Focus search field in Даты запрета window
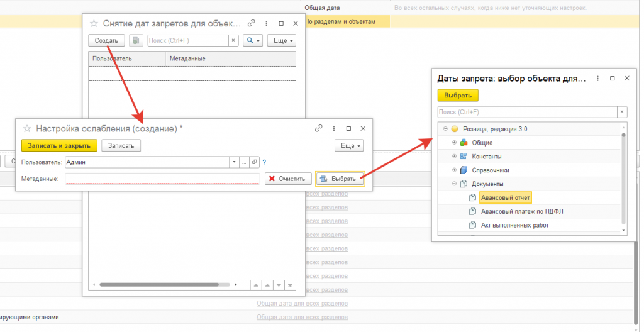The height and width of the screenshot is (332, 644). click(528, 112)
